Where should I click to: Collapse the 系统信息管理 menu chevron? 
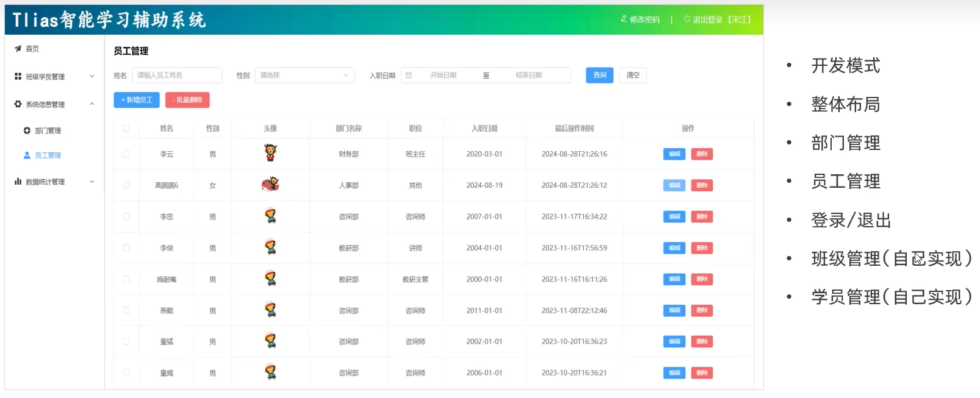coord(92,104)
